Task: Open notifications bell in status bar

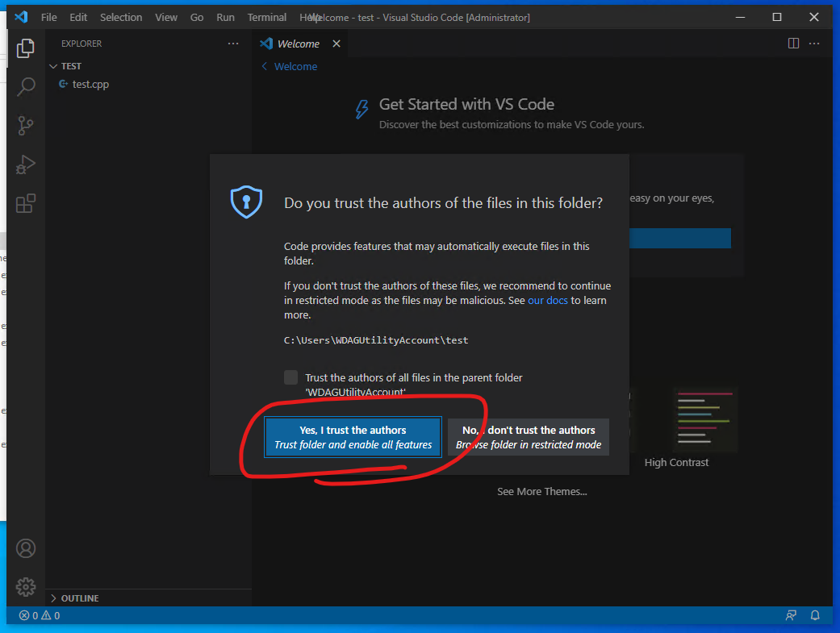Action: click(815, 615)
